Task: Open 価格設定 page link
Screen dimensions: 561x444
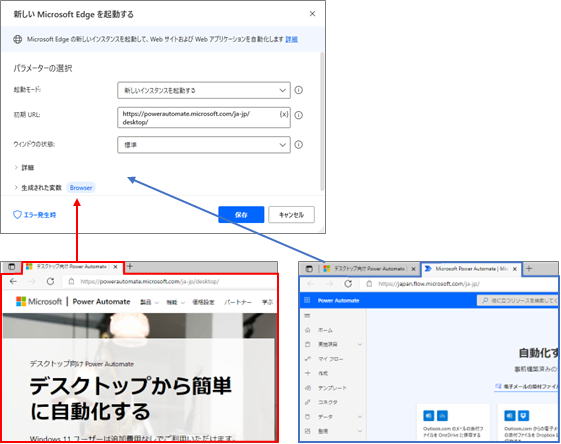Action: [x=203, y=302]
